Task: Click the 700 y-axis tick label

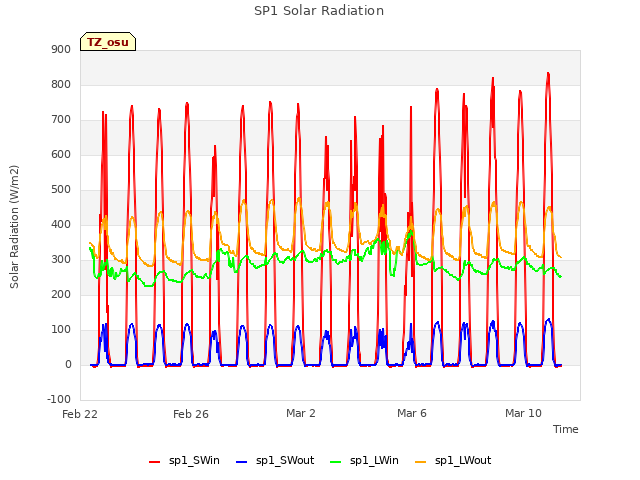Action: (x=61, y=120)
